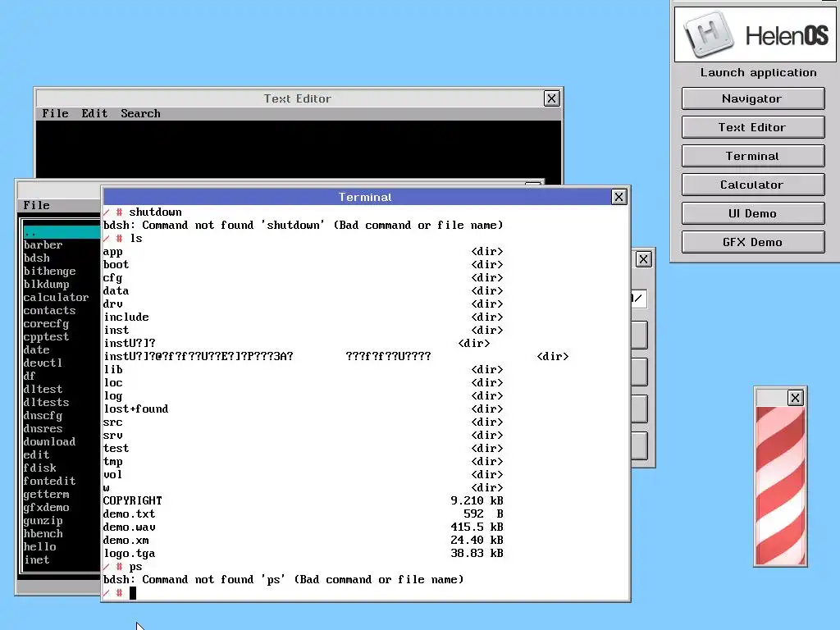Viewport: 840px width, 630px height.
Task: Click the HelenOS logo image
Action: tap(755, 34)
